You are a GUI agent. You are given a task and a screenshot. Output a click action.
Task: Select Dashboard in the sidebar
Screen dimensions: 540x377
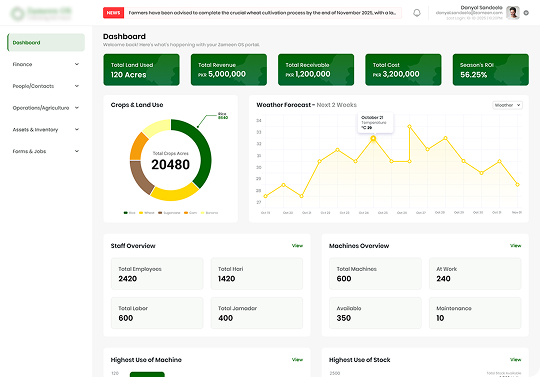pos(46,42)
